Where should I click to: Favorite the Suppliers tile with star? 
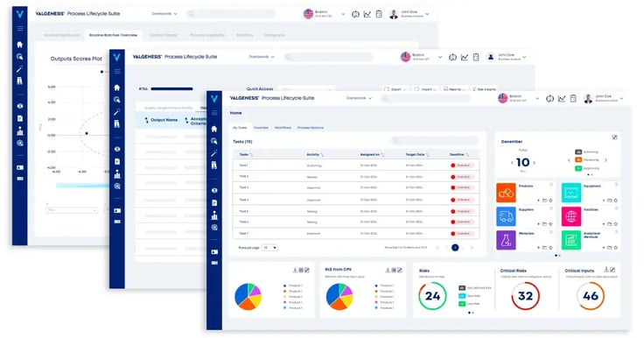(550, 224)
